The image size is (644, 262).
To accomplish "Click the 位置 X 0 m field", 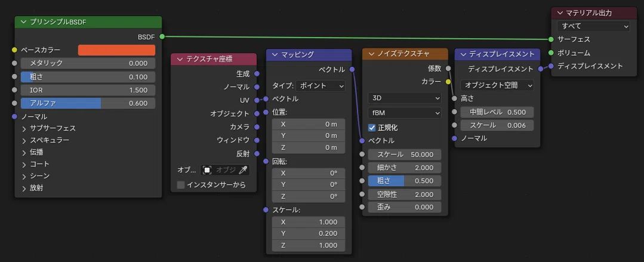I will (309, 124).
